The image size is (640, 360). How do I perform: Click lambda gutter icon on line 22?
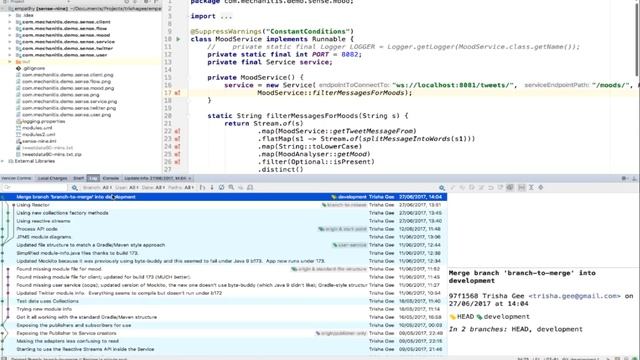click(177, 131)
